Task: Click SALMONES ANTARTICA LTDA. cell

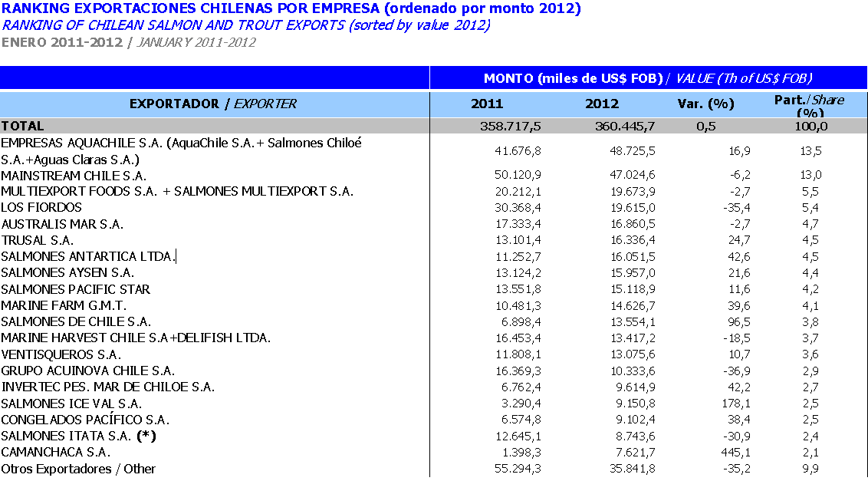Action: click(x=88, y=256)
